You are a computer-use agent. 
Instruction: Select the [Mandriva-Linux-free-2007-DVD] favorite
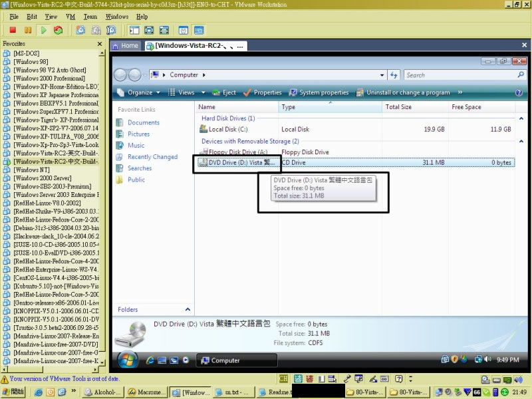(x=56, y=344)
